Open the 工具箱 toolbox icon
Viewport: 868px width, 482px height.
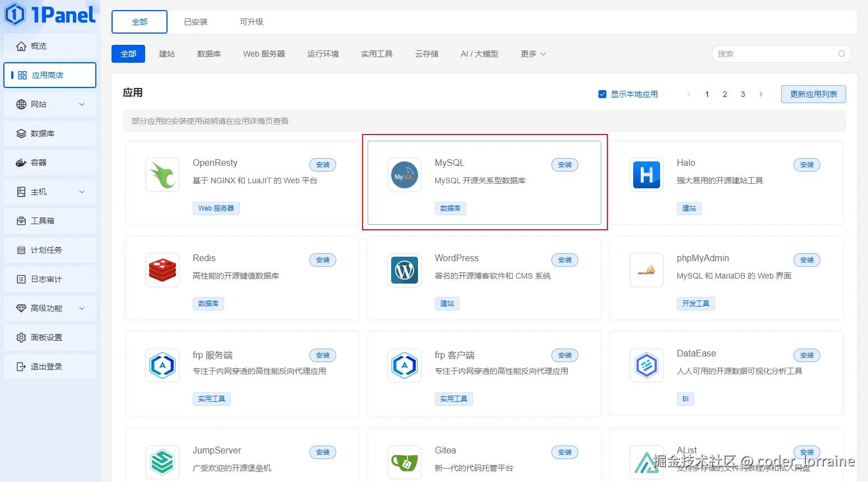[x=21, y=221]
